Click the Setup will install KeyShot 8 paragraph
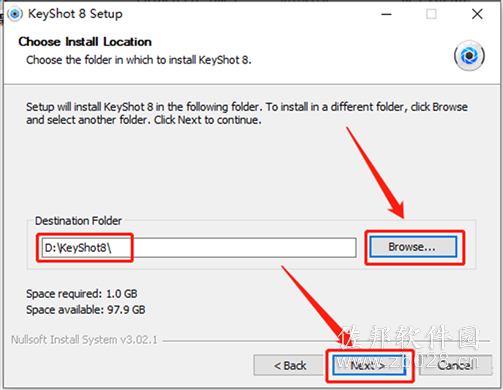 pyautogui.click(x=247, y=113)
